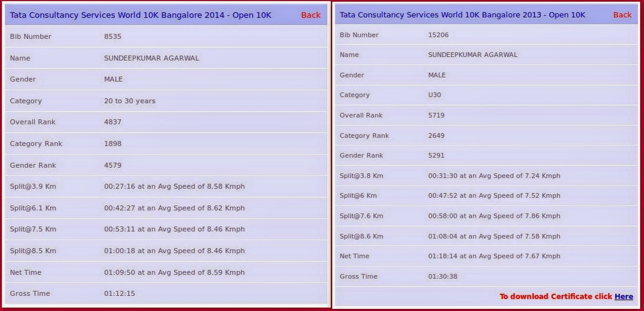The width and height of the screenshot is (644, 311).
Task: Click Split@7.5 Km time 00:53:11
Action: pos(120,229)
